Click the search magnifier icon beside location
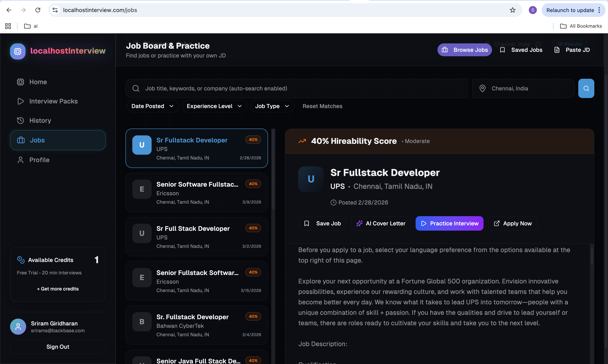This screenshot has width=608, height=364. pyautogui.click(x=586, y=88)
